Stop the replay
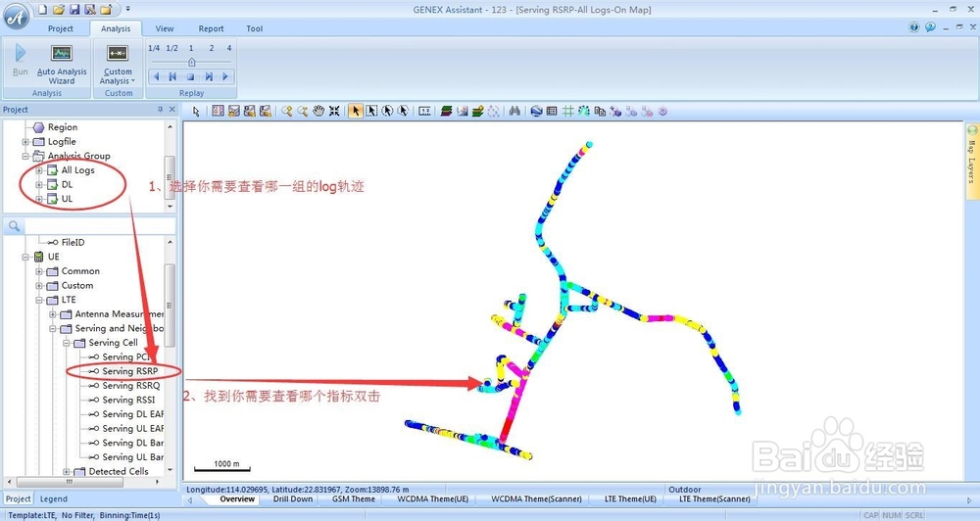 coord(191,76)
